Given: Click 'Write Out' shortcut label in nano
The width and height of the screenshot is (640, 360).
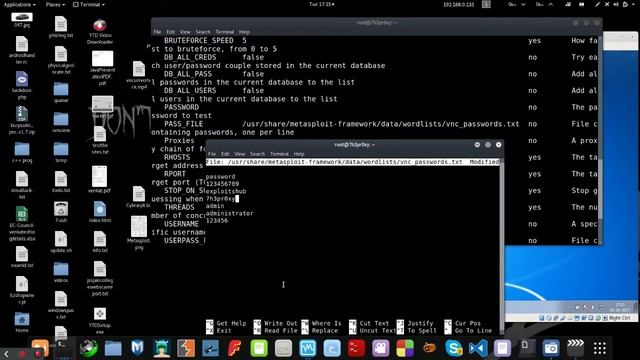Looking at the screenshot, I should coord(280,323).
